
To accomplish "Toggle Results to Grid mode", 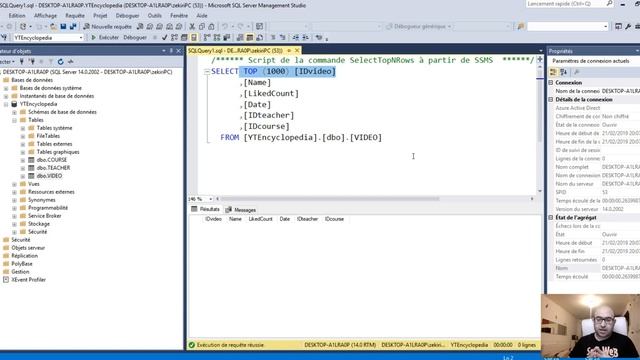I will 249,38.
